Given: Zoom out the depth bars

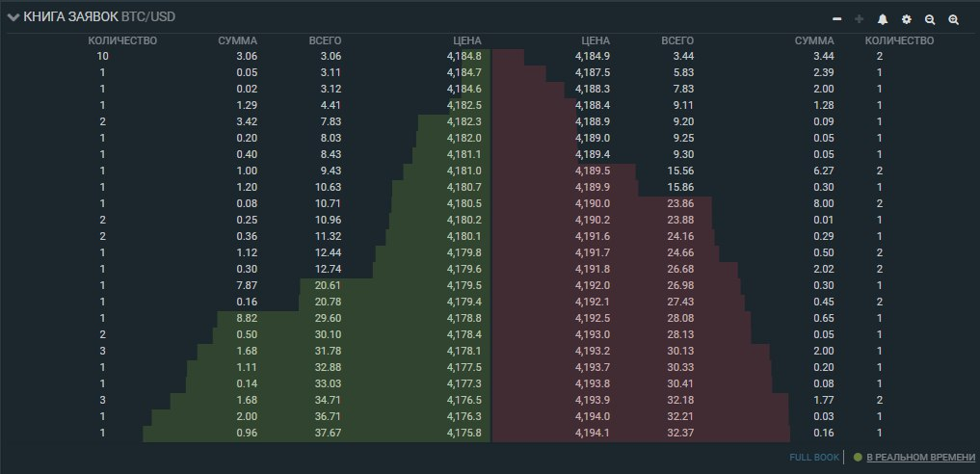Looking at the screenshot, I should pyautogui.click(x=930, y=19).
